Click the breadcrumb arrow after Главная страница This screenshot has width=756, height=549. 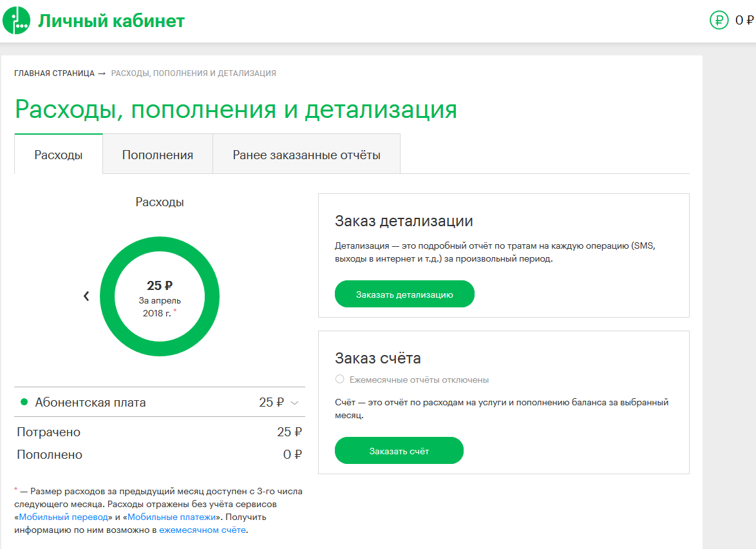[x=102, y=73]
